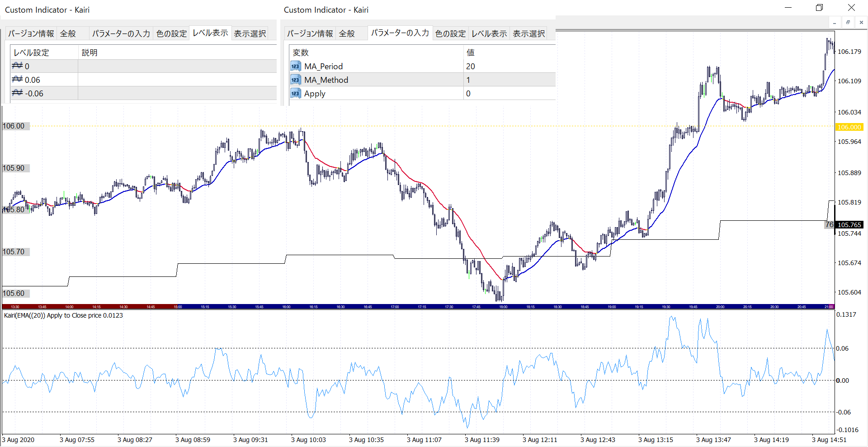The image size is (868, 447).
Task: Click the current price label 105.765
Action: (849, 225)
